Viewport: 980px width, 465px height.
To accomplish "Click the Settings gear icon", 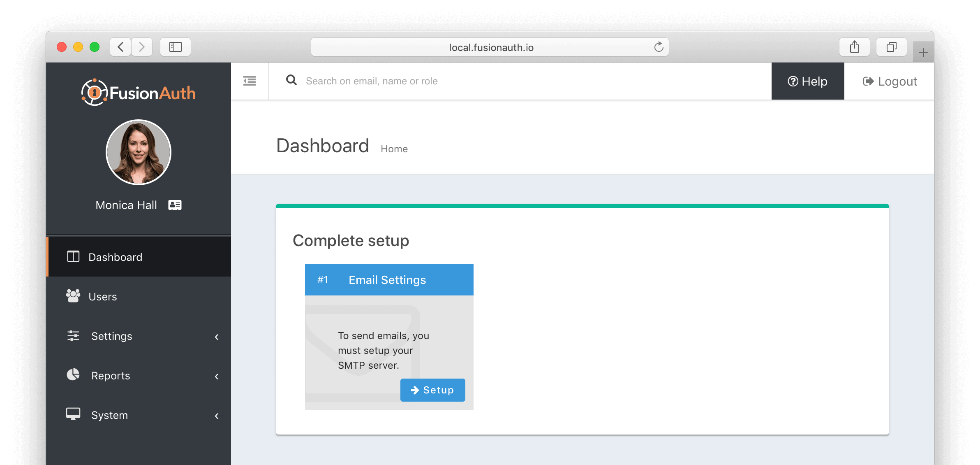I will [74, 336].
